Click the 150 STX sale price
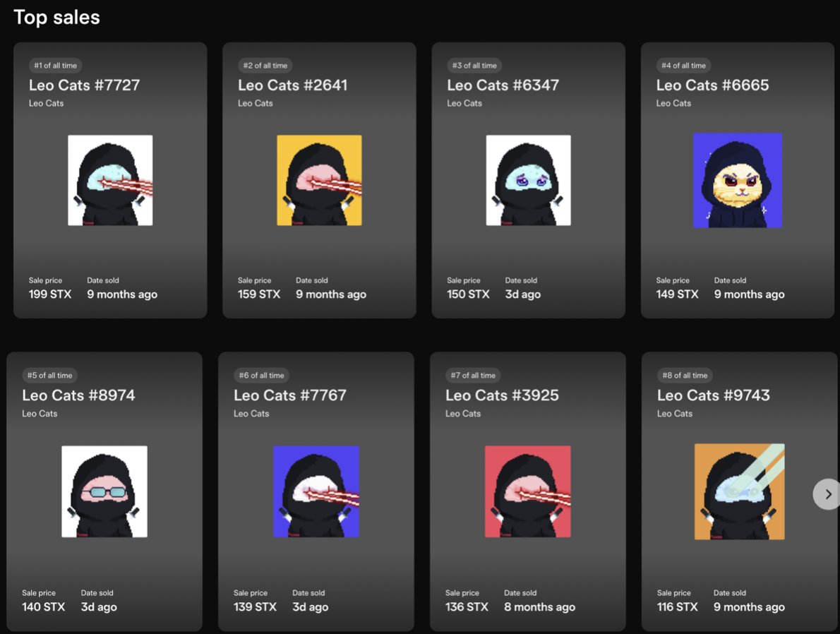840x634 pixels. [468, 294]
